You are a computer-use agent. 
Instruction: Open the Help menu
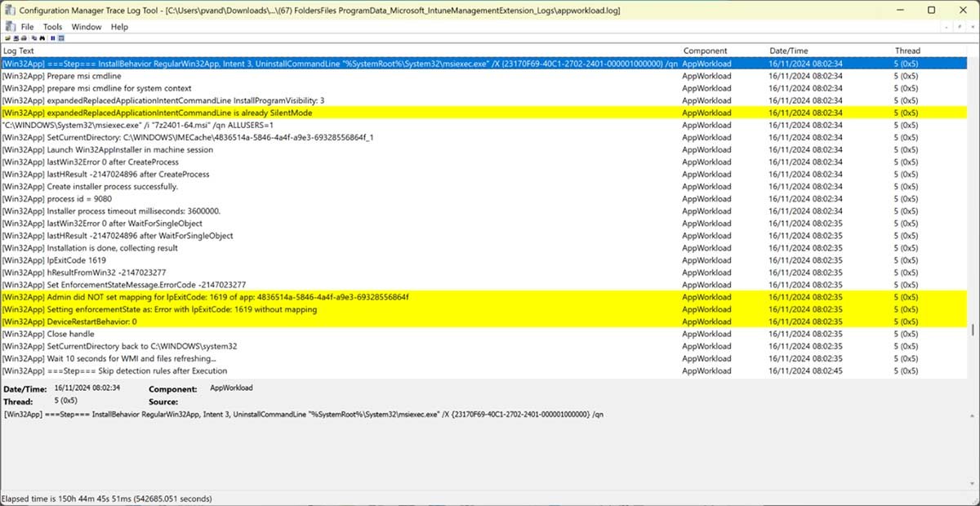(x=119, y=27)
